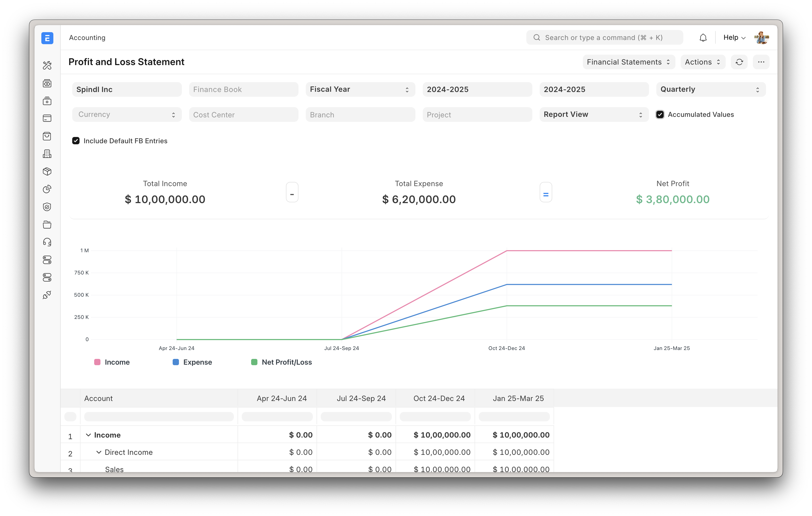Open the integrations plug icon at sidebar bottom
Image resolution: width=812 pixels, height=516 pixels.
47,295
